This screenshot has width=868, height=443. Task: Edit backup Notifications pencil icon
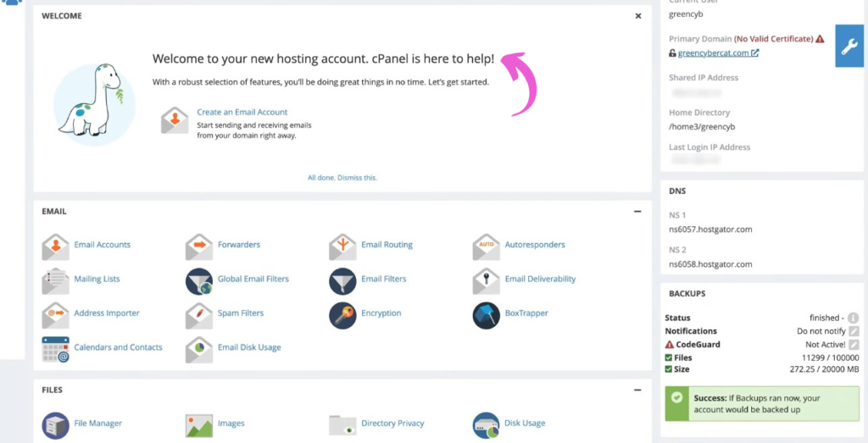[x=854, y=331]
